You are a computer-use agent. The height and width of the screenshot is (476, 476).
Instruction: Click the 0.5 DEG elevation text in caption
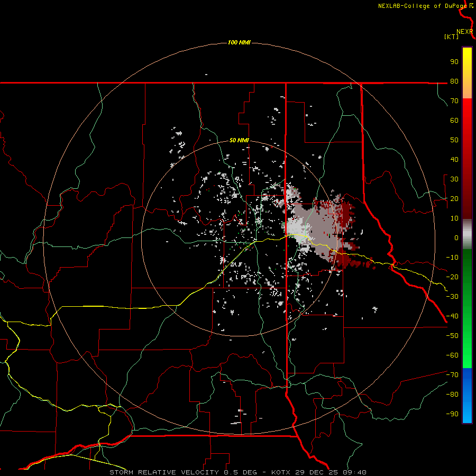click(240, 472)
